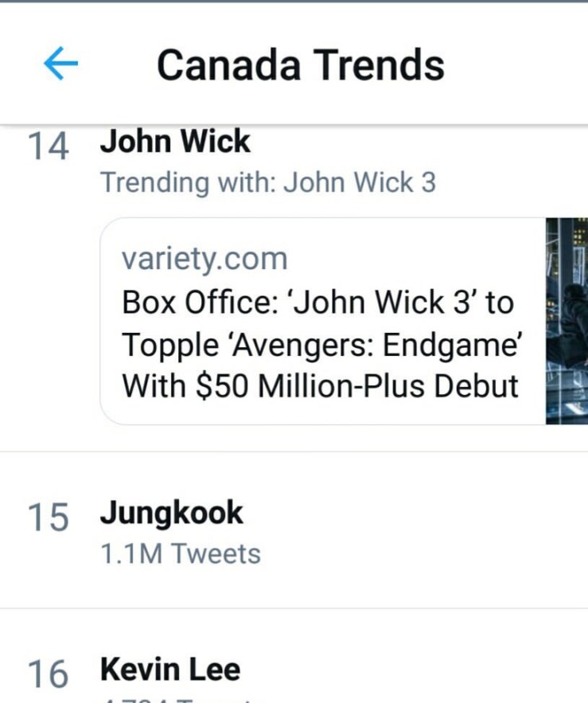The height and width of the screenshot is (703, 588).
Task: Click the '1.1M Tweets' count
Action: 181,553
